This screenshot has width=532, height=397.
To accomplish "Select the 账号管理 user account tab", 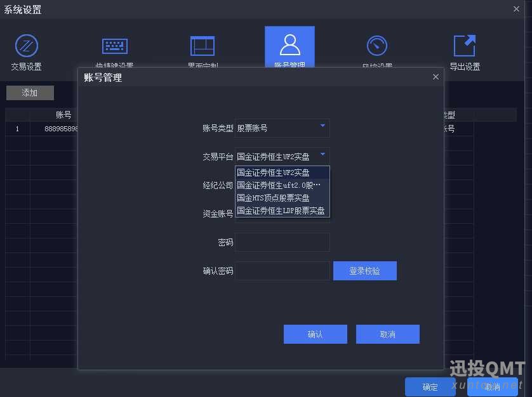I will coord(289,47).
